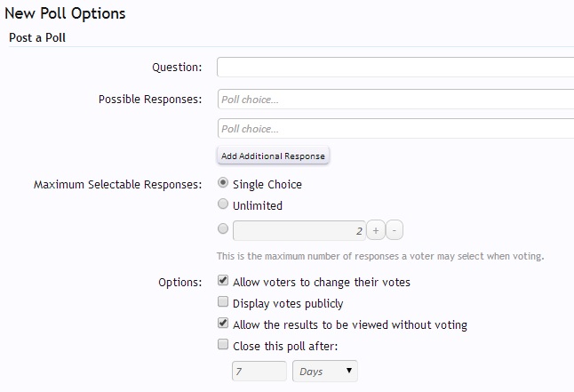Screen dimensions: 574x392
Task: Click the Maximum Selectable Responses label
Action: [118, 184]
